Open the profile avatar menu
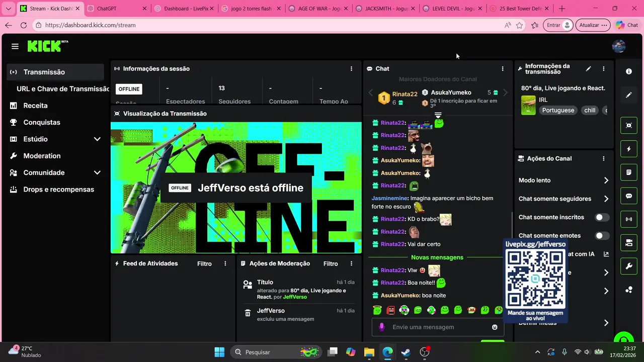This screenshot has width=644, height=362. (618, 46)
